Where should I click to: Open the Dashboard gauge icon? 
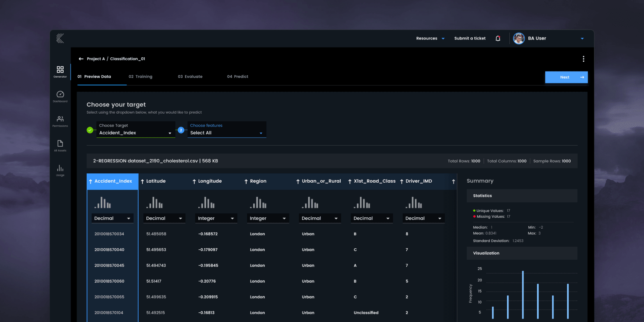[60, 94]
